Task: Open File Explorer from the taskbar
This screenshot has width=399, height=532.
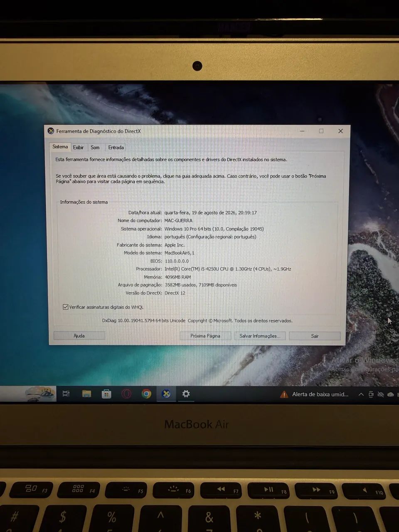Action: coord(86,394)
